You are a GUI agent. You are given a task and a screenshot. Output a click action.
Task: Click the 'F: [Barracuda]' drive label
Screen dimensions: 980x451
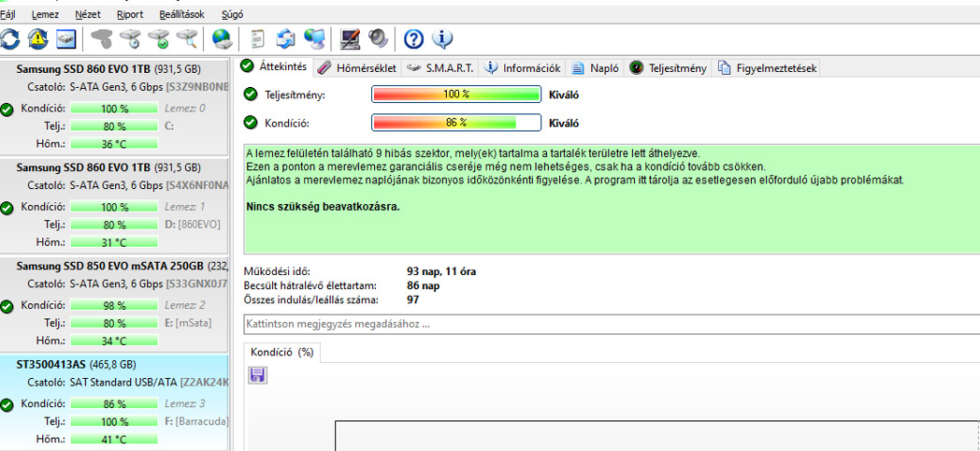pos(196,421)
